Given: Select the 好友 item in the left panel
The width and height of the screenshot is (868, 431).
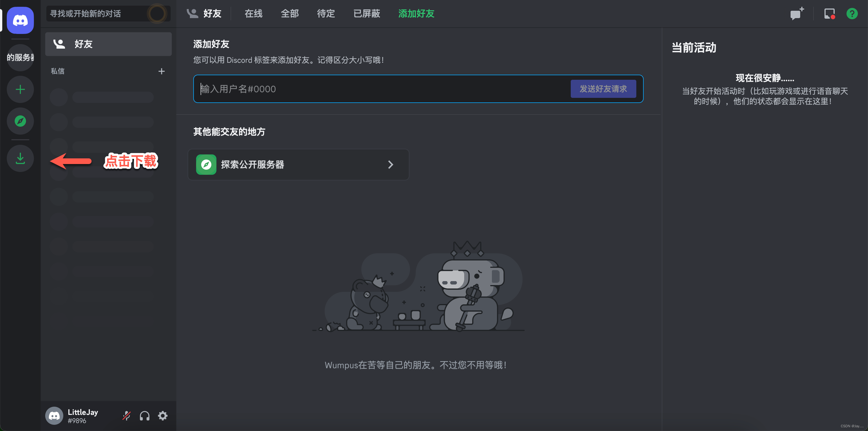Looking at the screenshot, I should 108,44.
